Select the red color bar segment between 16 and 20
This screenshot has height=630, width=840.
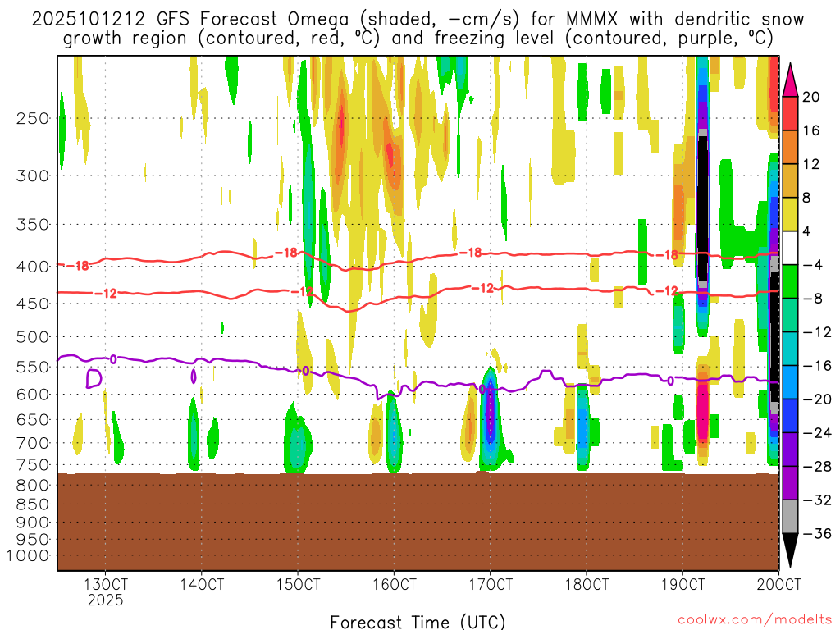[792, 113]
